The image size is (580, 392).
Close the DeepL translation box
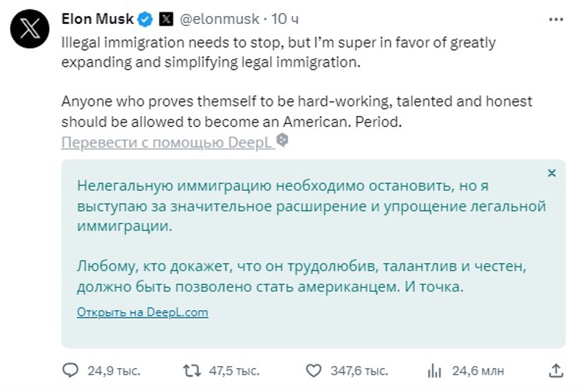pos(552,173)
